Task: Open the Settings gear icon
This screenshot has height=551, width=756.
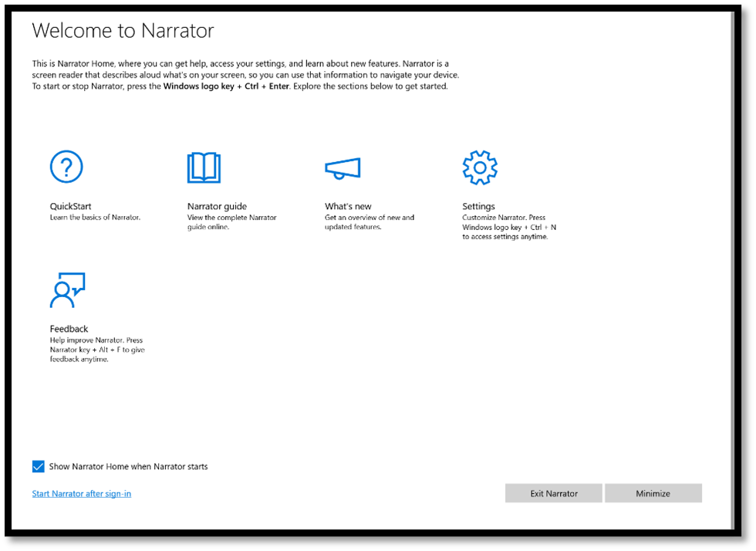Action: pos(479,167)
